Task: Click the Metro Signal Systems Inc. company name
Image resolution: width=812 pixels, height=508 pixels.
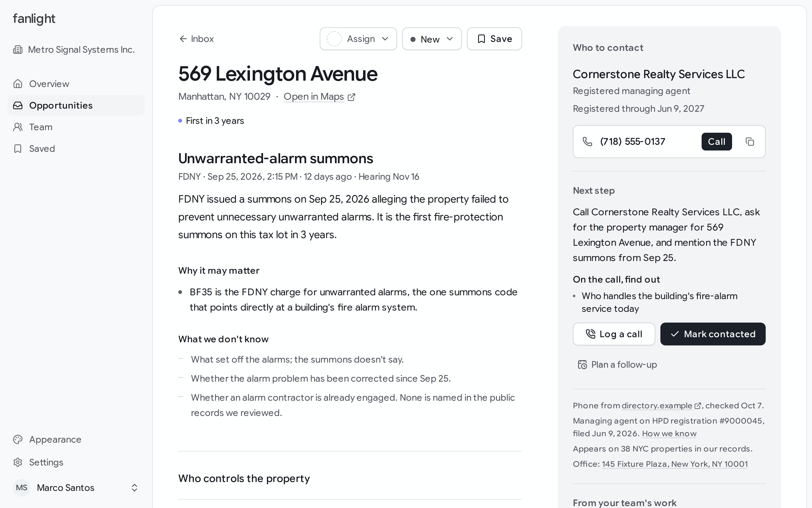Action: [x=81, y=50]
